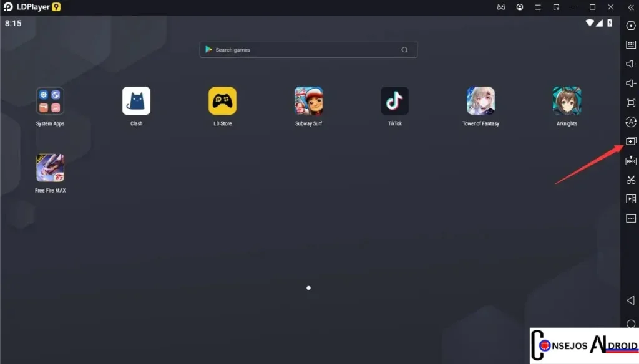Image resolution: width=639 pixels, height=364 pixels.
Task: Toggle the mini-window mode icon in title bar
Action: [556, 7]
